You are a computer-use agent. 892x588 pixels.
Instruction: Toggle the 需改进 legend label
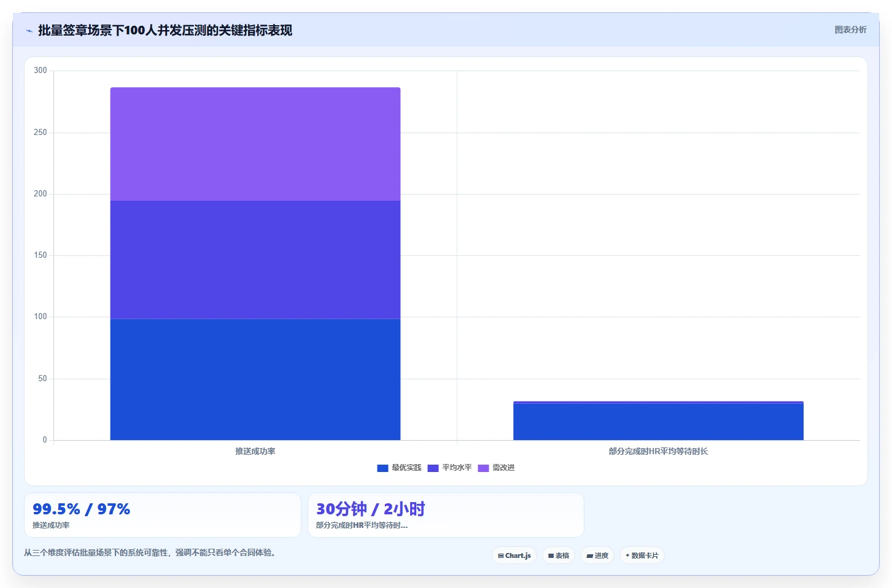[503, 468]
